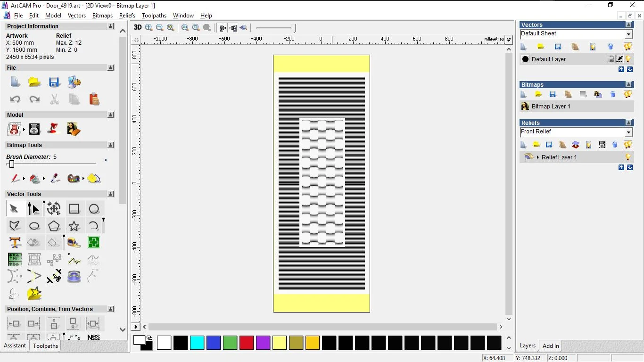The height and width of the screenshot is (362, 644).
Task: Switch to the Toolpaths tab
Action: (x=45, y=346)
